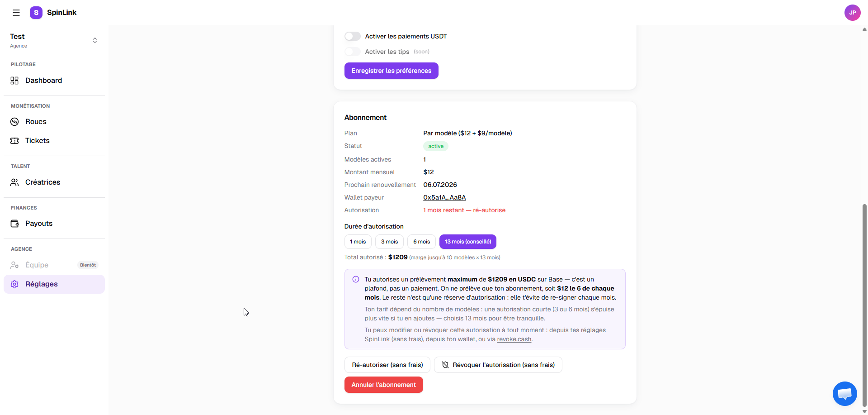Screen dimensions: 868x415
Task: Open Équipe menu item
Action: (54, 265)
